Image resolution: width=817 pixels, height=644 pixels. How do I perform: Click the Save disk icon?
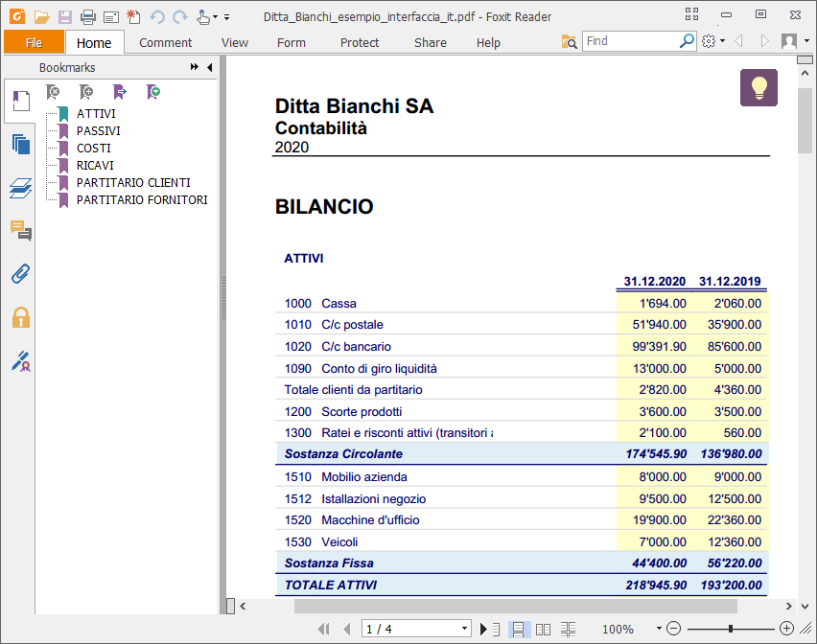pyautogui.click(x=65, y=17)
